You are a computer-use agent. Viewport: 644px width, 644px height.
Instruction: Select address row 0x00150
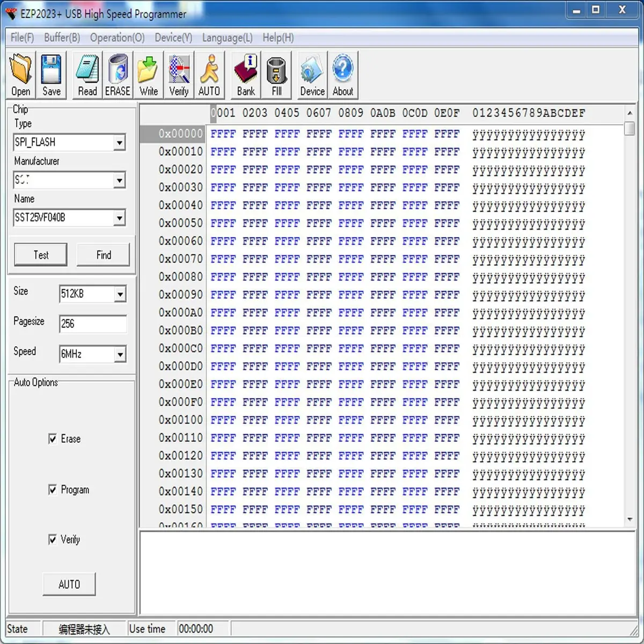181,509
